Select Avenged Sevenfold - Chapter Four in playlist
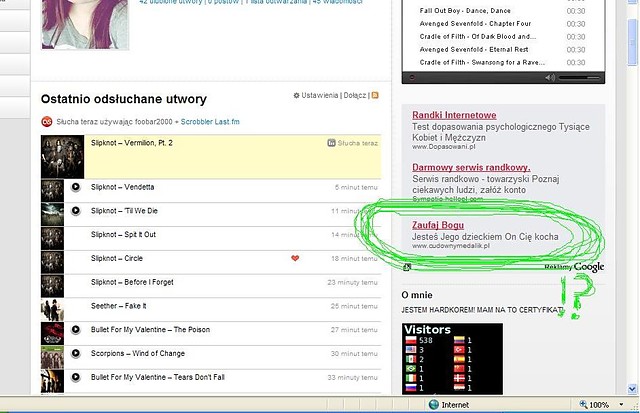The image size is (640, 413). [476, 24]
